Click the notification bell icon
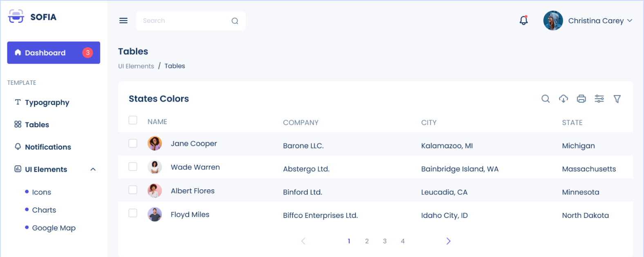Viewport: 644px width, 257px height. tap(523, 20)
